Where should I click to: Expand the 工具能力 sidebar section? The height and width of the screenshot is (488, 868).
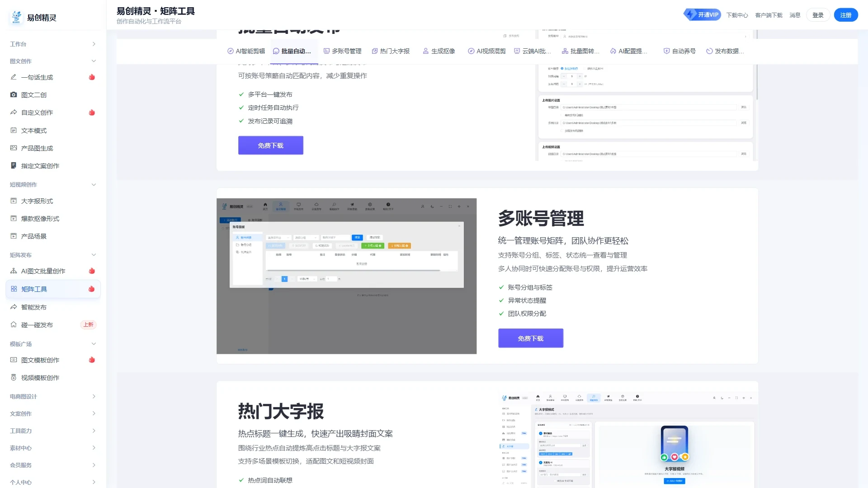(x=53, y=431)
